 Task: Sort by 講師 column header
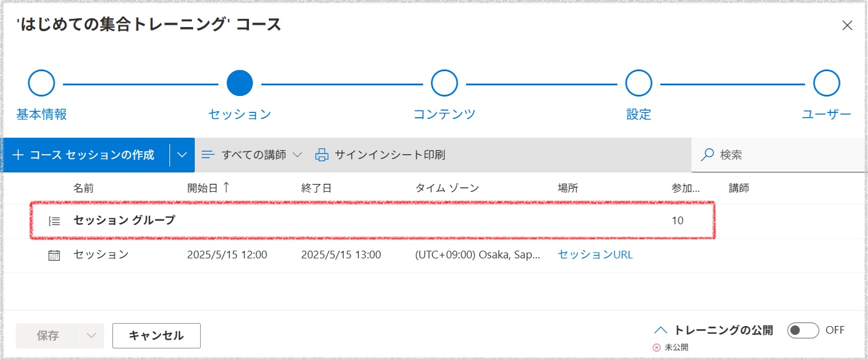point(739,188)
